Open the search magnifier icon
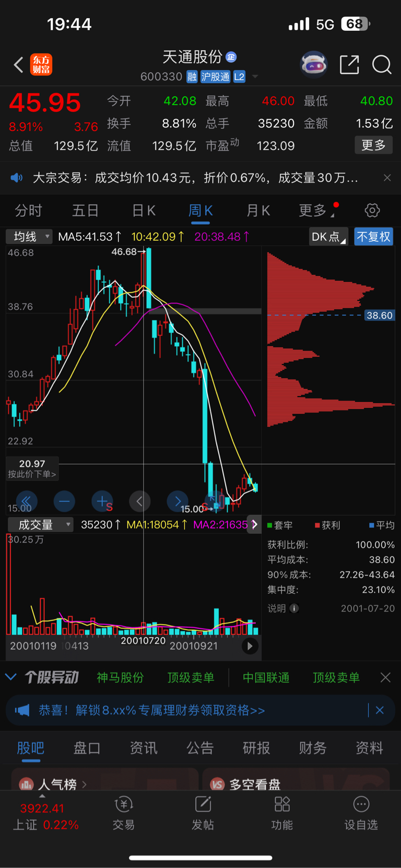 coord(382,65)
